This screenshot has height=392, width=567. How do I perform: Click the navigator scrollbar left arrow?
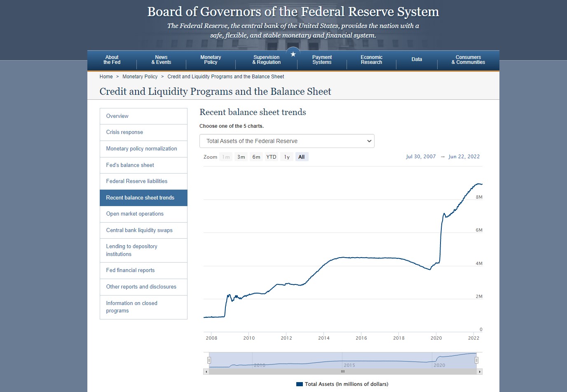(x=206, y=372)
